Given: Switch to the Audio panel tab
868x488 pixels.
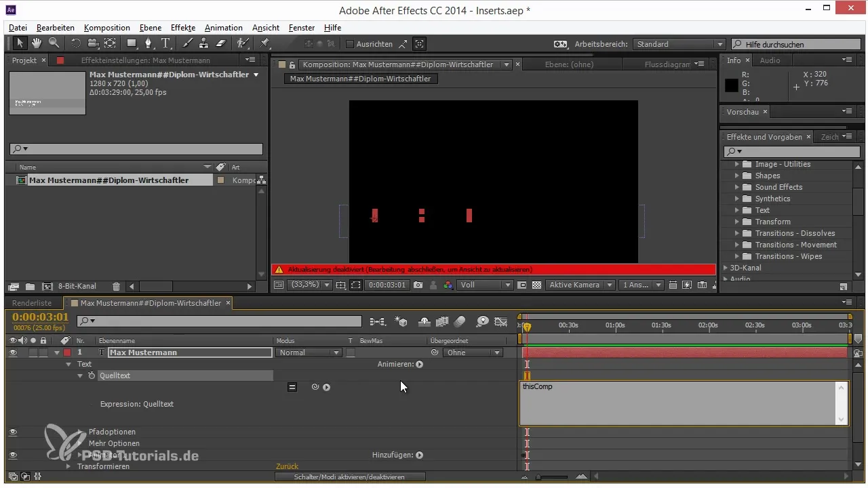Looking at the screenshot, I should (770, 60).
